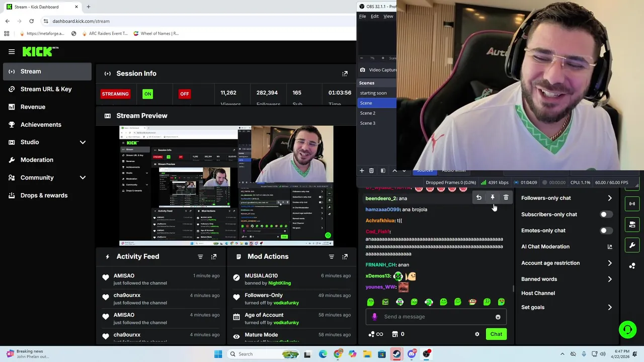Click camera icon in right rail
644x362 pixels.
[632, 224]
